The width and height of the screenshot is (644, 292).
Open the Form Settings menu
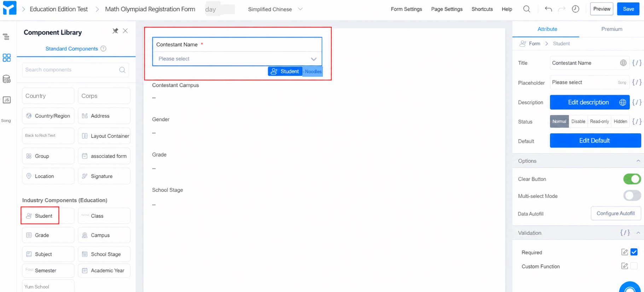click(406, 9)
